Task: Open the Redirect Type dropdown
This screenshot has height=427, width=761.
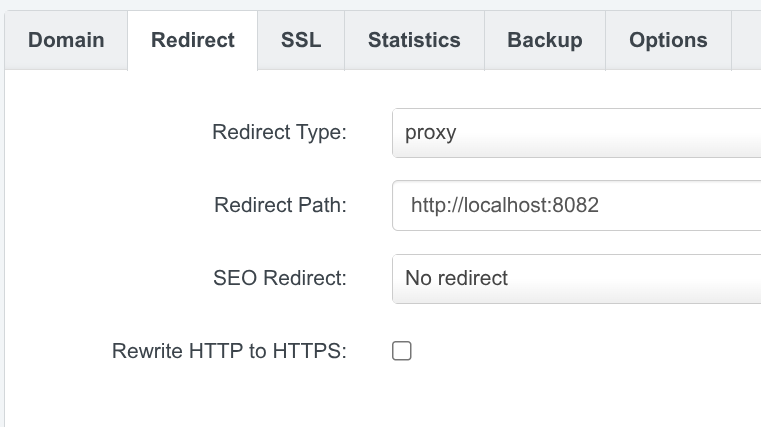Action: tap(576, 133)
